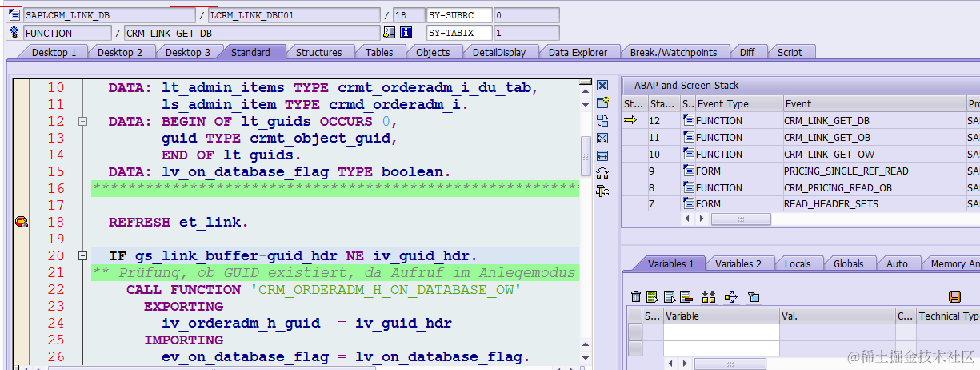Click the stack table horizontal scrollbar thumb

click(x=741, y=219)
